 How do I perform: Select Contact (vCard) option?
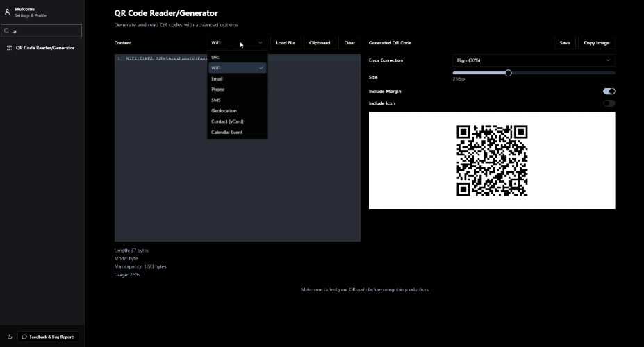tap(238, 121)
